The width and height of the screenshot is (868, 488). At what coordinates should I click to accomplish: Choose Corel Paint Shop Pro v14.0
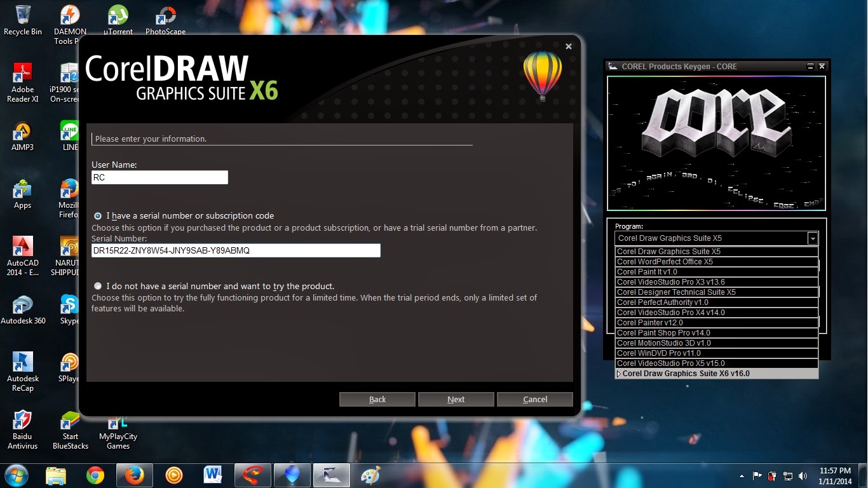click(717, 333)
